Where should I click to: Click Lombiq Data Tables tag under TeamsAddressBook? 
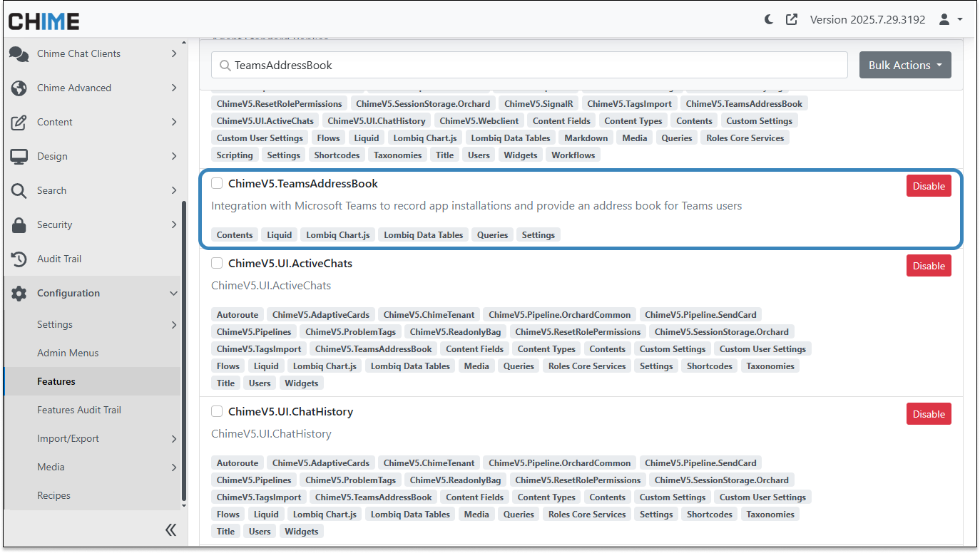pos(424,234)
